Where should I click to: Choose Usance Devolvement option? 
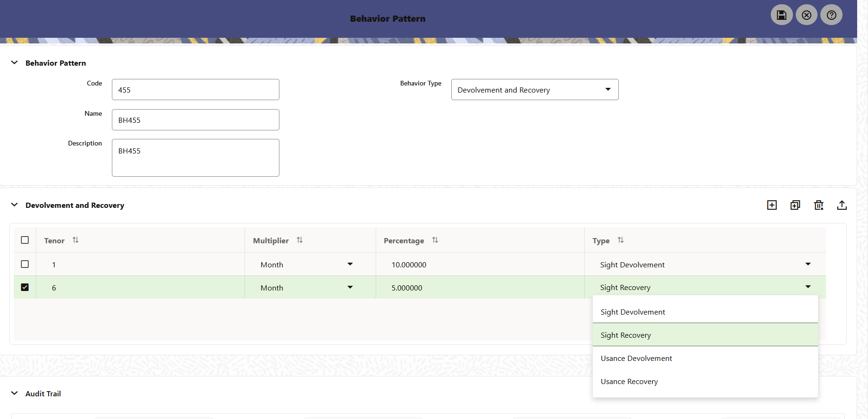(705, 358)
